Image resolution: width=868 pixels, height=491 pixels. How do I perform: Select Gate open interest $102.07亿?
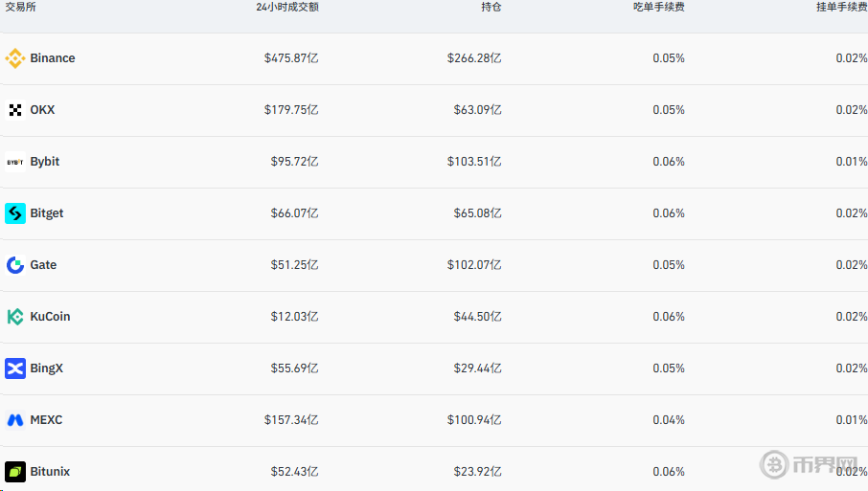pos(474,265)
